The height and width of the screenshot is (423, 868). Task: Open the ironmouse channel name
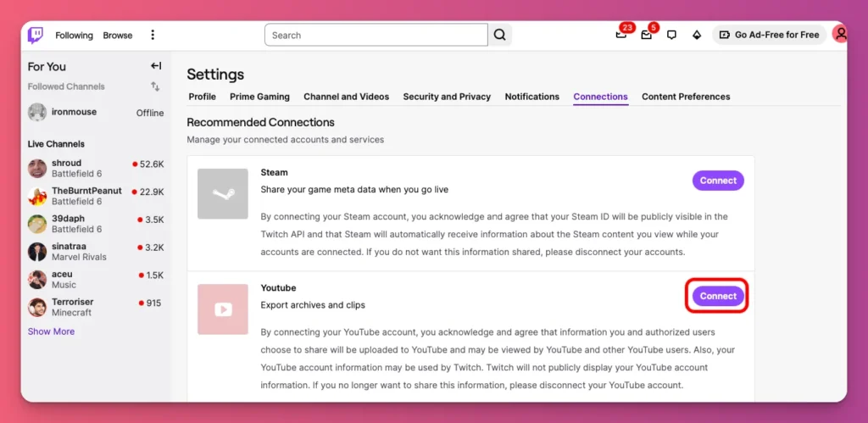click(75, 112)
